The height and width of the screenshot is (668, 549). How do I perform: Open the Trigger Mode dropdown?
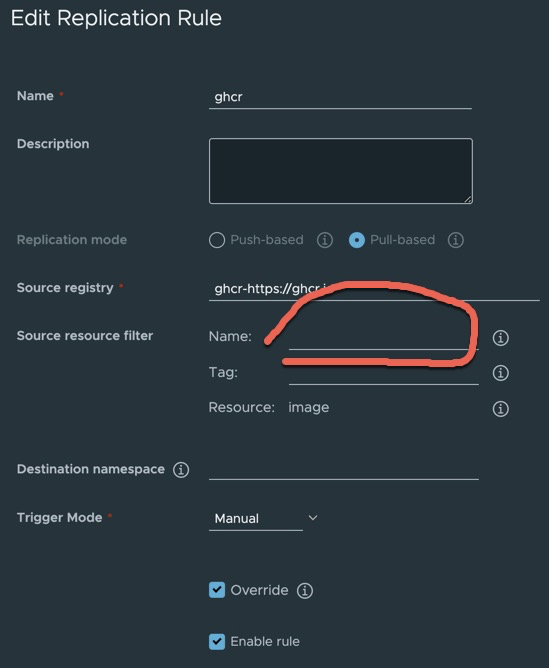tap(263, 518)
